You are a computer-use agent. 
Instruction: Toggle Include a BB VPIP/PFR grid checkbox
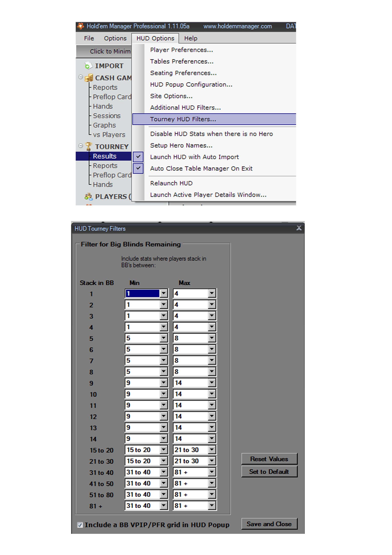pyautogui.click(x=80, y=525)
